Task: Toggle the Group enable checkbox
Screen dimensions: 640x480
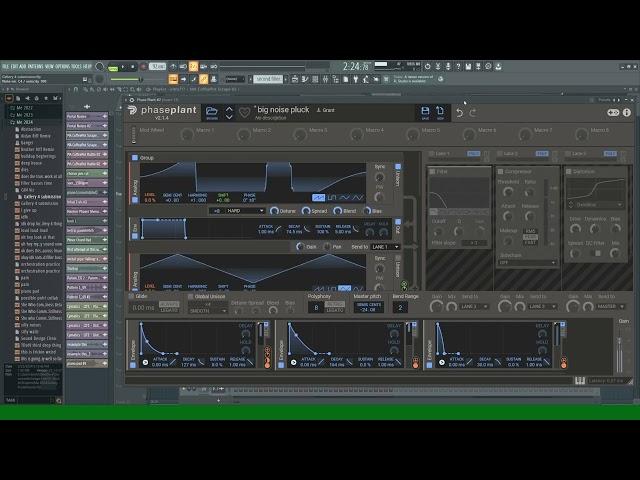Action: 134,158
